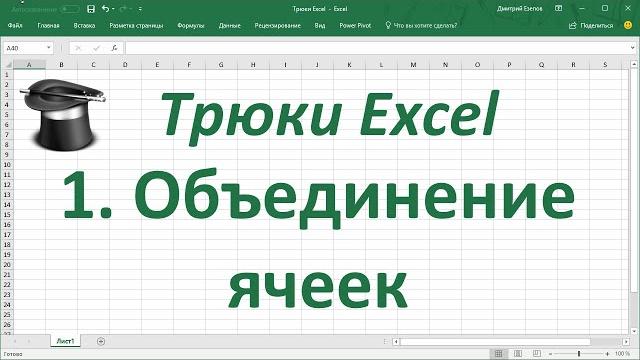
Task: Click the cancel entry X icon
Action: tap(78, 48)
